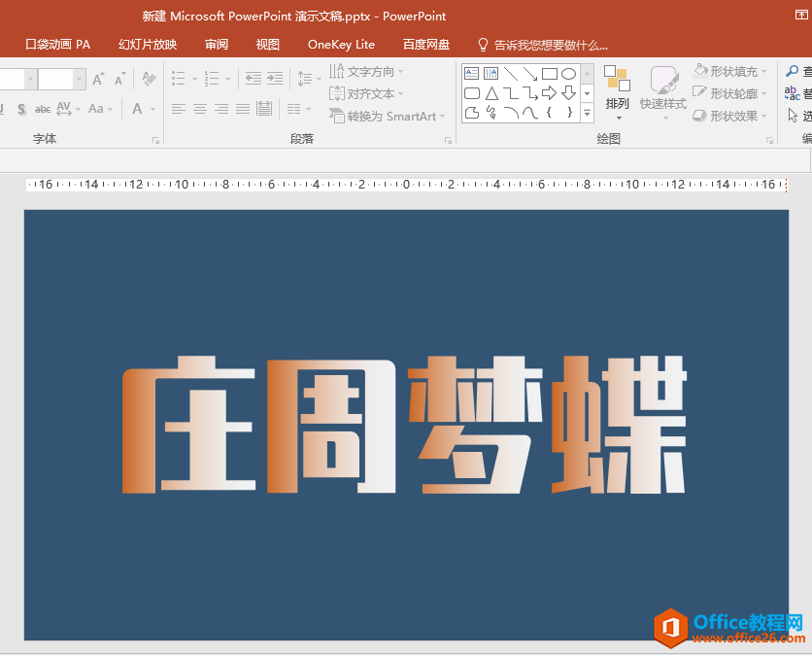
Task: Justify the paragraph text
Action: 243,109
